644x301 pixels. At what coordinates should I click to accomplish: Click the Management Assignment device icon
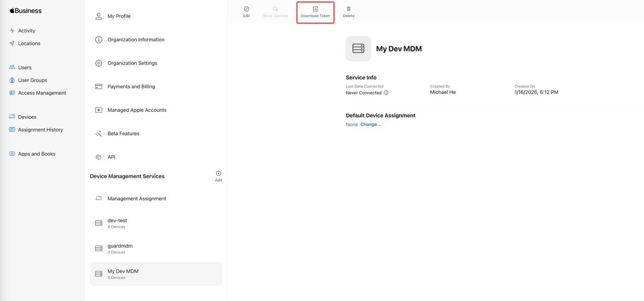[x=99, y=198]
